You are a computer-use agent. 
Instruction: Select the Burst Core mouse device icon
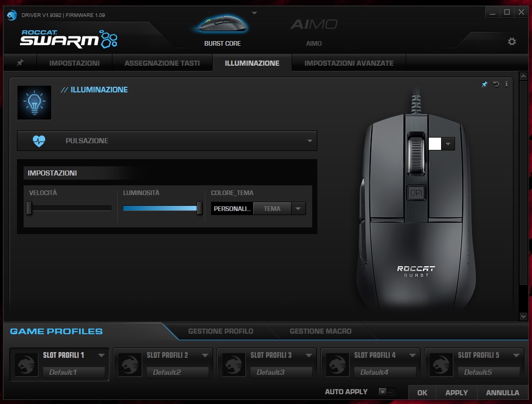pos(222,25)
